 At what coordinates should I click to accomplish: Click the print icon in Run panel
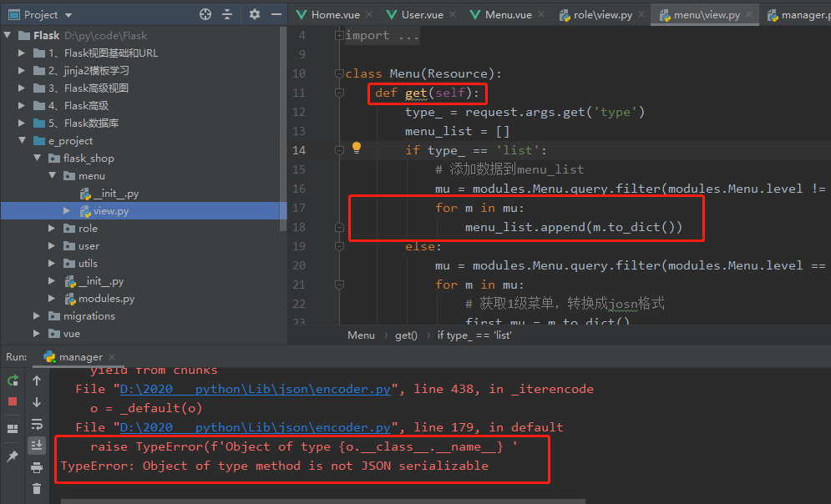pos(37,467)
